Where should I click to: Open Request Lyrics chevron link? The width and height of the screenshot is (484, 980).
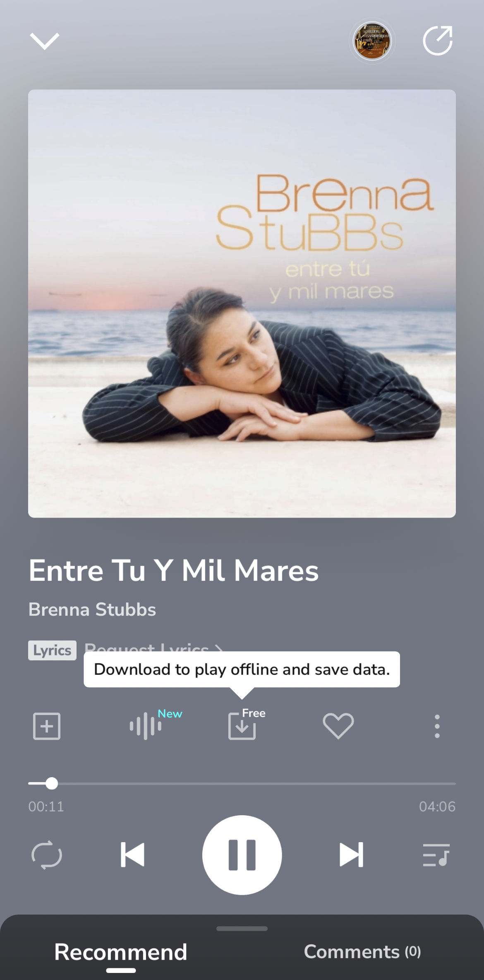pyautogui.click(x=154, y=647)
